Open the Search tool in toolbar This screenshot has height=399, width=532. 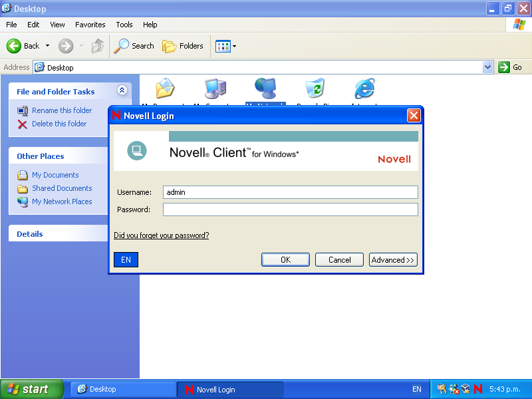pos(134,46)
